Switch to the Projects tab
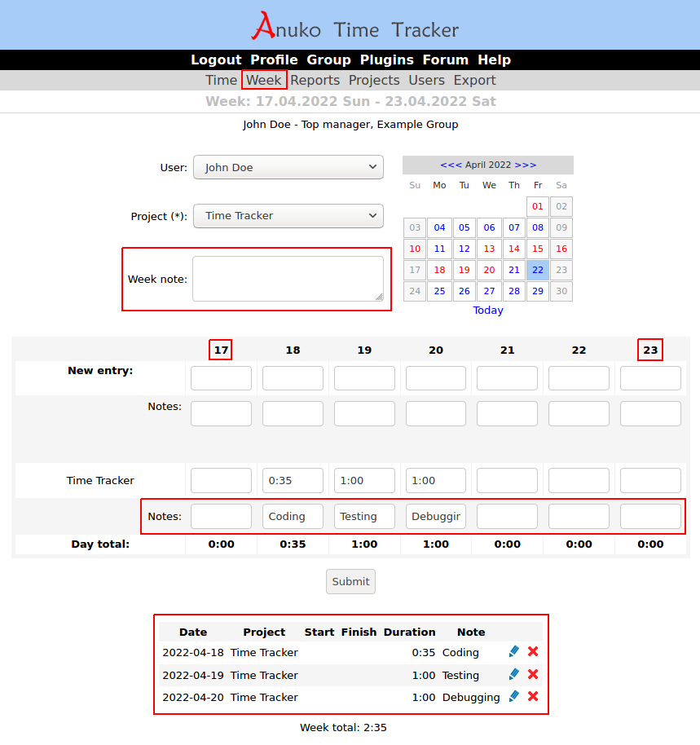The width and height of the screenshot is (700, 745). [374, 80]
